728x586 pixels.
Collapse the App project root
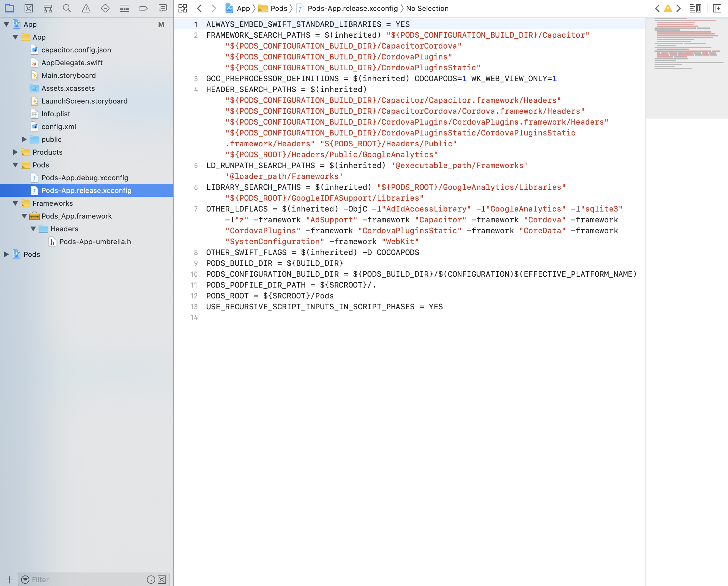[x=6, y=24]
